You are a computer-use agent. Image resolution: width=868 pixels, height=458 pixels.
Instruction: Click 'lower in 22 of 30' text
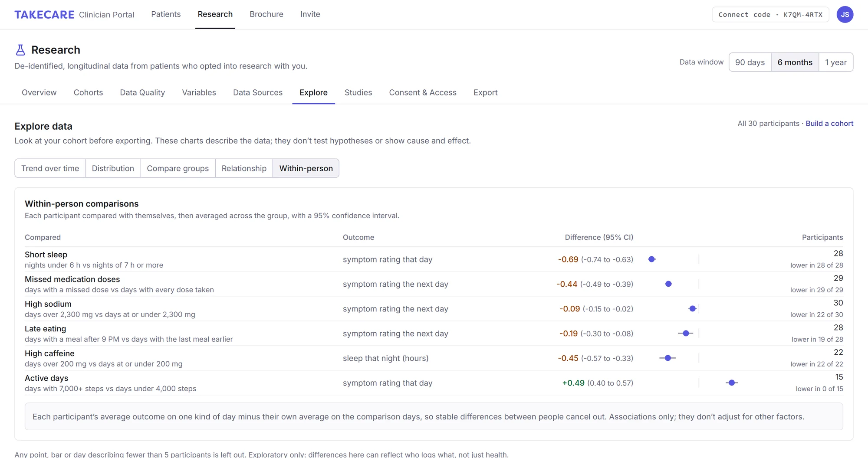pyautogui.click(x=816, y=315)
